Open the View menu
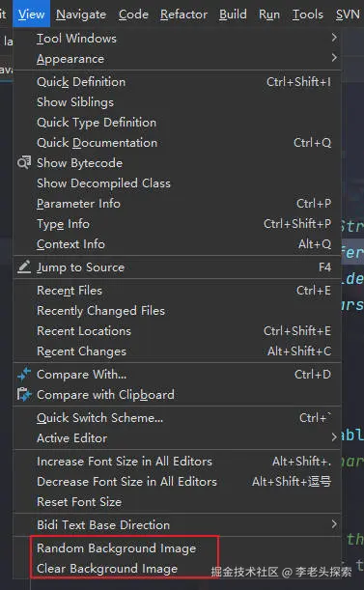This screenshot has width=364, height=590. pos(31,14)
